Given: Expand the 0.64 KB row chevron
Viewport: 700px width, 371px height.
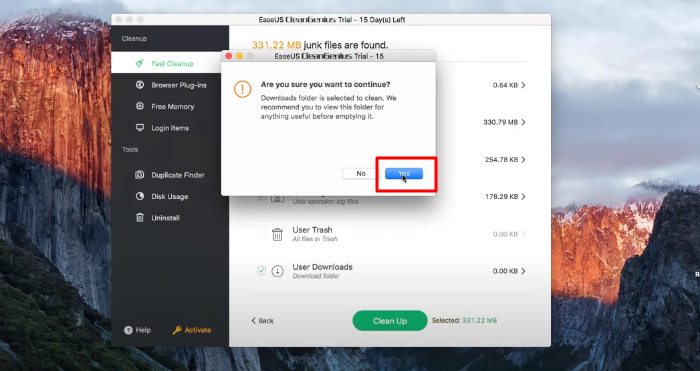Looking at the screenshot, I should coord(523,85).
